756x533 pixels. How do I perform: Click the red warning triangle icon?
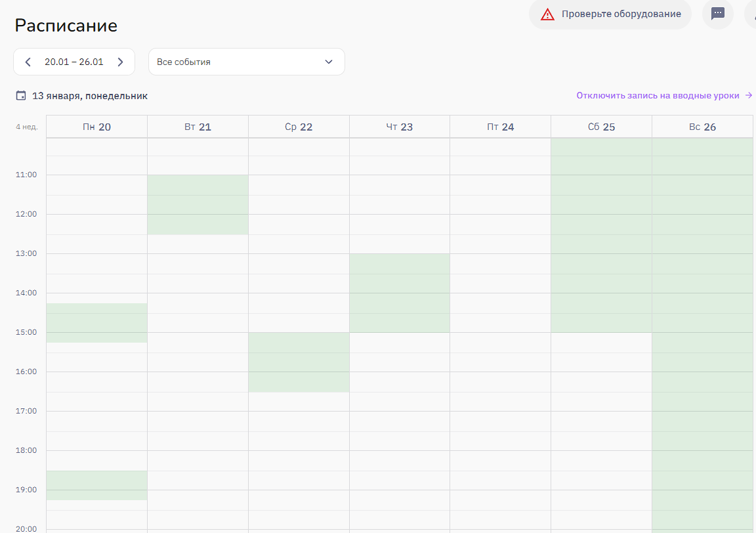[x=547, y=14]
